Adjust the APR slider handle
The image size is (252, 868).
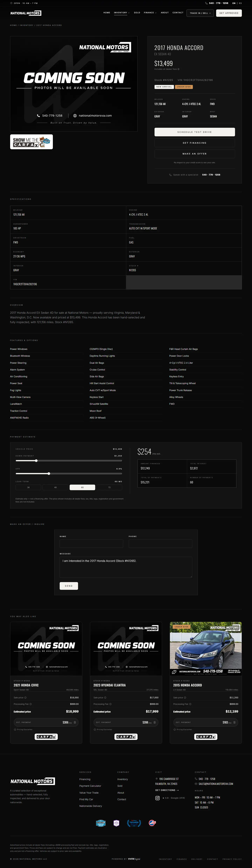pyautogui.click(x=49, y=473)
